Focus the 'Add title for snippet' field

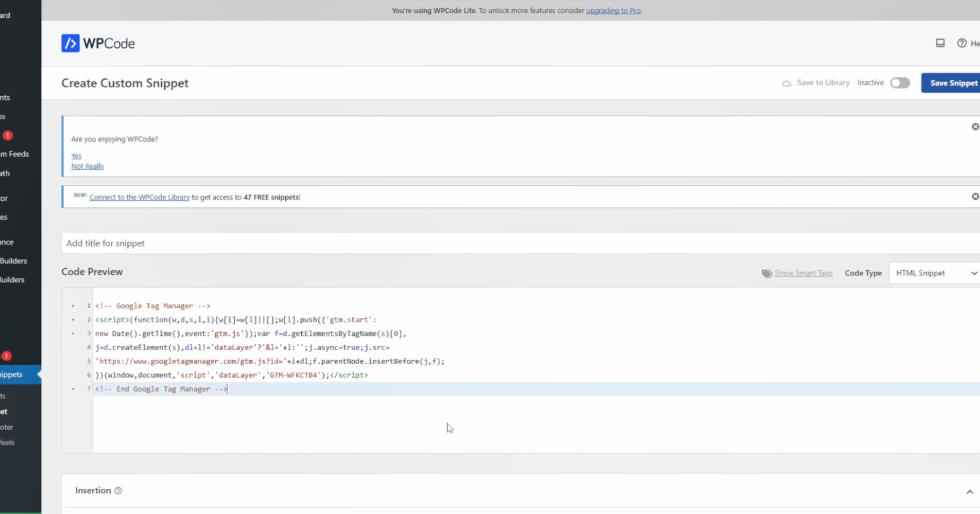520,243
